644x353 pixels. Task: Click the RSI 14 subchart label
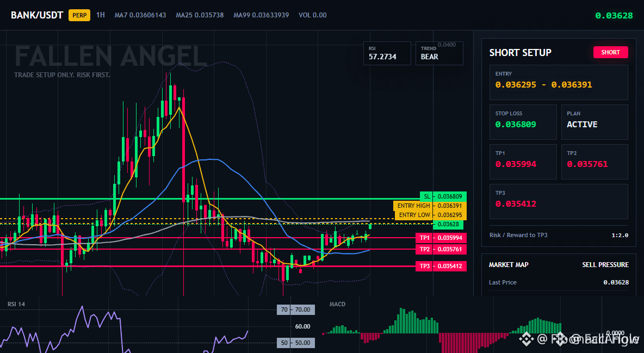tap(16, 304)
